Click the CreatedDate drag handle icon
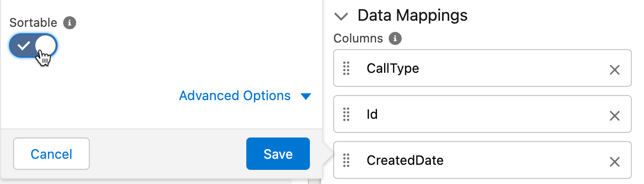This screenshot has height=184, width=644. [346, 161]
